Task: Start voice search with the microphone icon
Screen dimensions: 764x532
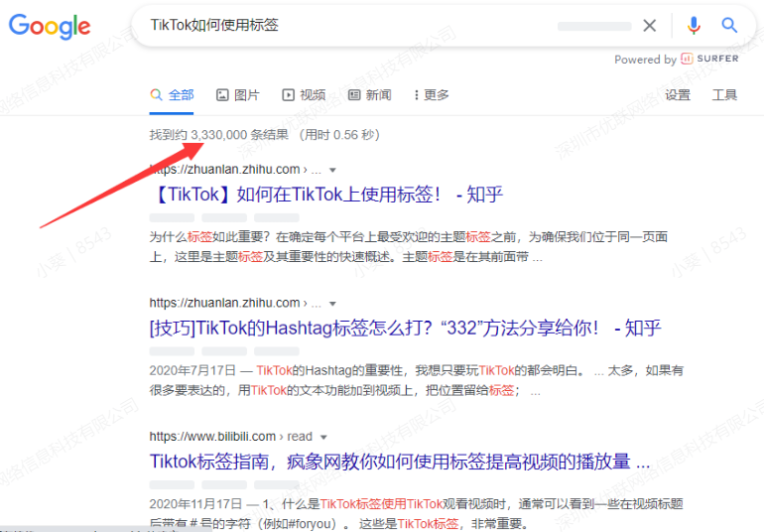Action: coord(694,26)
